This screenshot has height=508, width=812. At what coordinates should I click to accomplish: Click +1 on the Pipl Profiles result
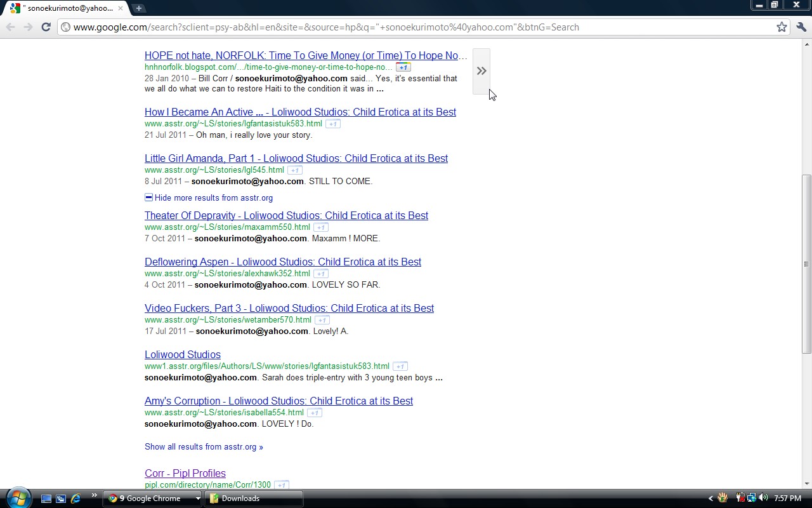[282, 485]
